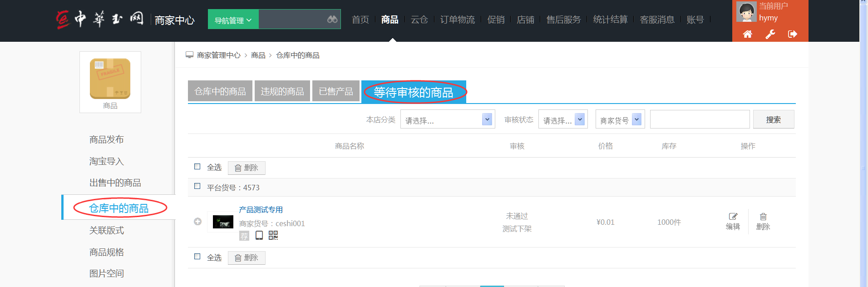Open the 店铺 menu

point(525,20)
